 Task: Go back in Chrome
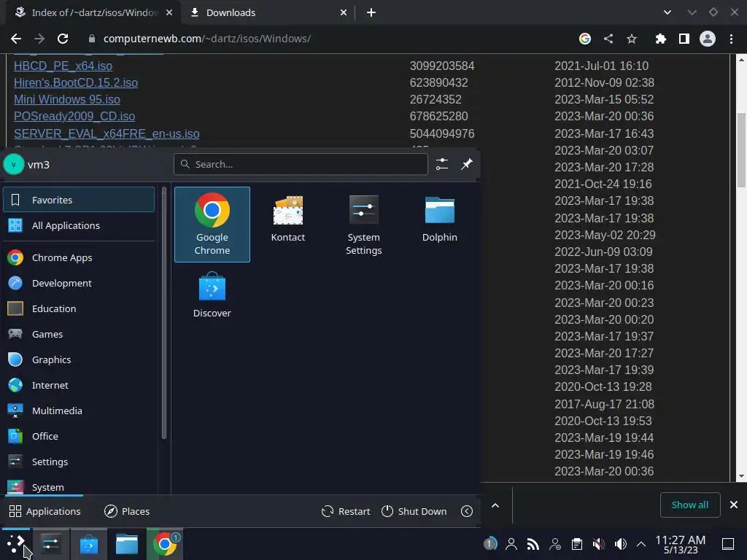(16, 39)
